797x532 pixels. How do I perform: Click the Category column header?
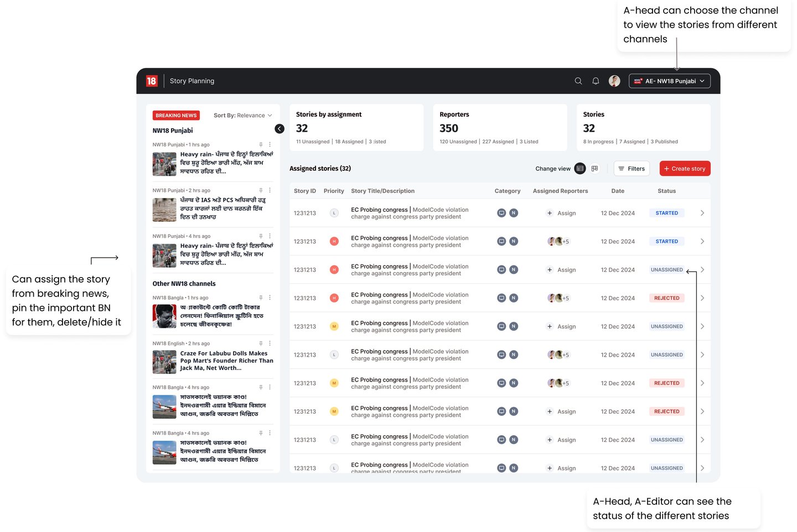[x=508, y=191]
